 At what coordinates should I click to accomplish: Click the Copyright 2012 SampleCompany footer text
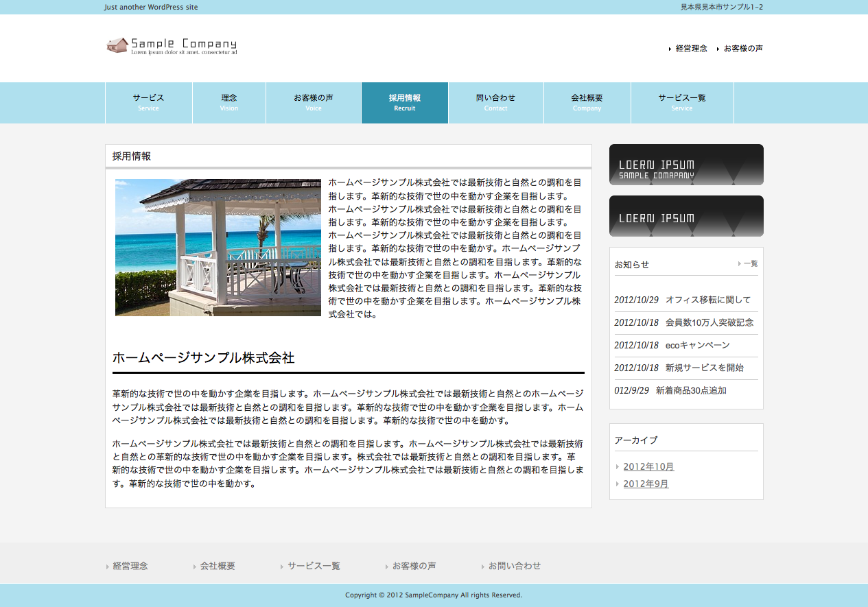coord(434,595)
